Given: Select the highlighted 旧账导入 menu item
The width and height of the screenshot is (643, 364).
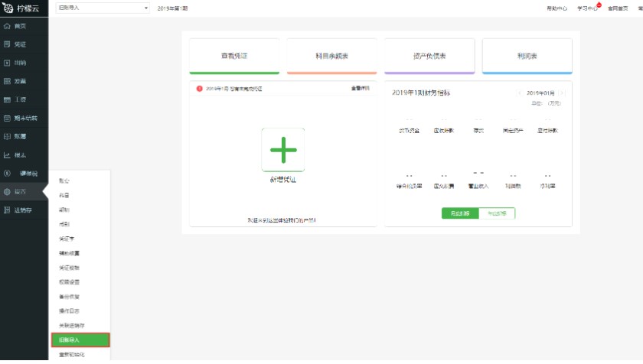Looking at the screenshot, I should 80,340.
